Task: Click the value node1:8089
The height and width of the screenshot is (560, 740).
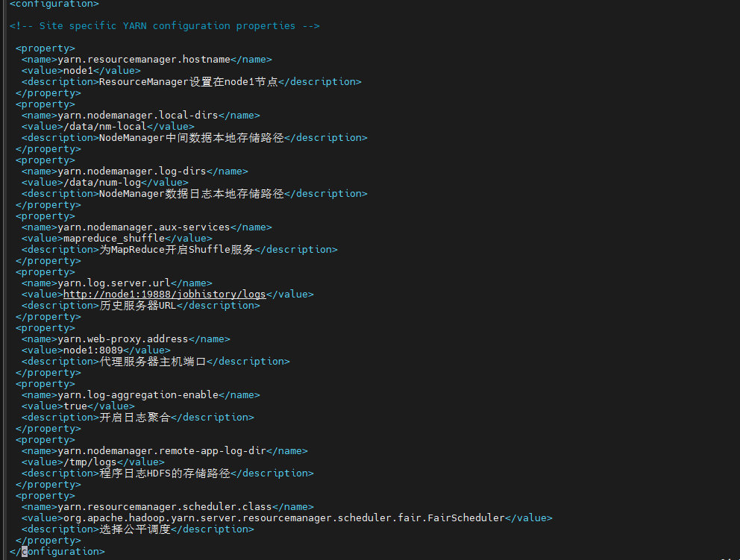Action: (x=93, y=350)
